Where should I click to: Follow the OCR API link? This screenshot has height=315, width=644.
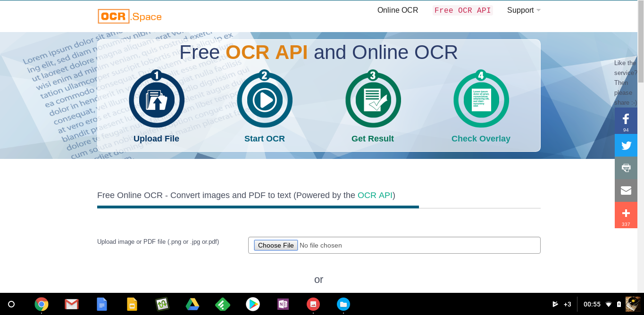pyautogui.click(x=375, y=195)
